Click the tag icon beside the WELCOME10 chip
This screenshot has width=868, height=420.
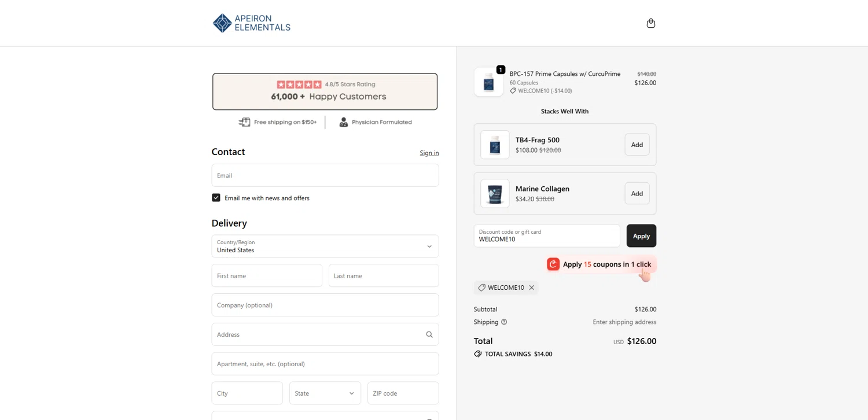coord(482,288)
